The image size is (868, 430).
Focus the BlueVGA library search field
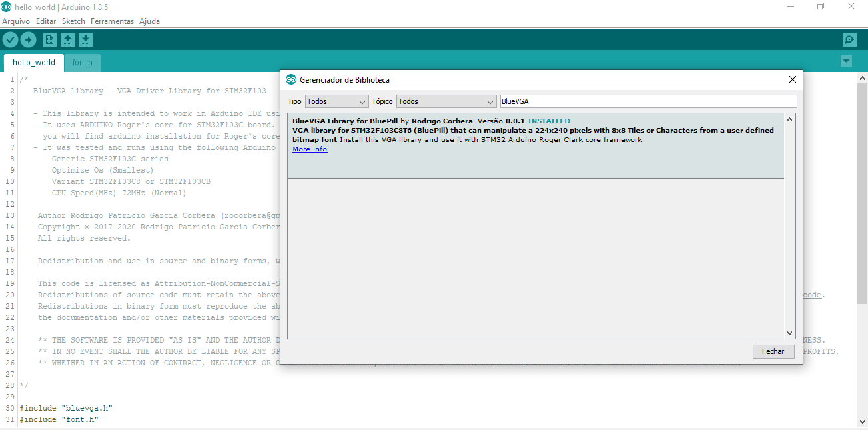click(648, 101)
